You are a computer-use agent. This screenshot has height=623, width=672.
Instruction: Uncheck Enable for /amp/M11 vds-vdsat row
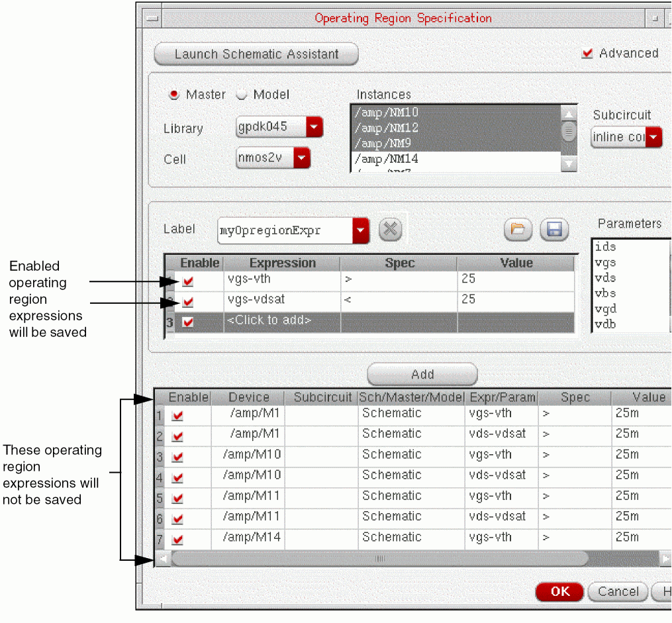click(x=177, y=518)
